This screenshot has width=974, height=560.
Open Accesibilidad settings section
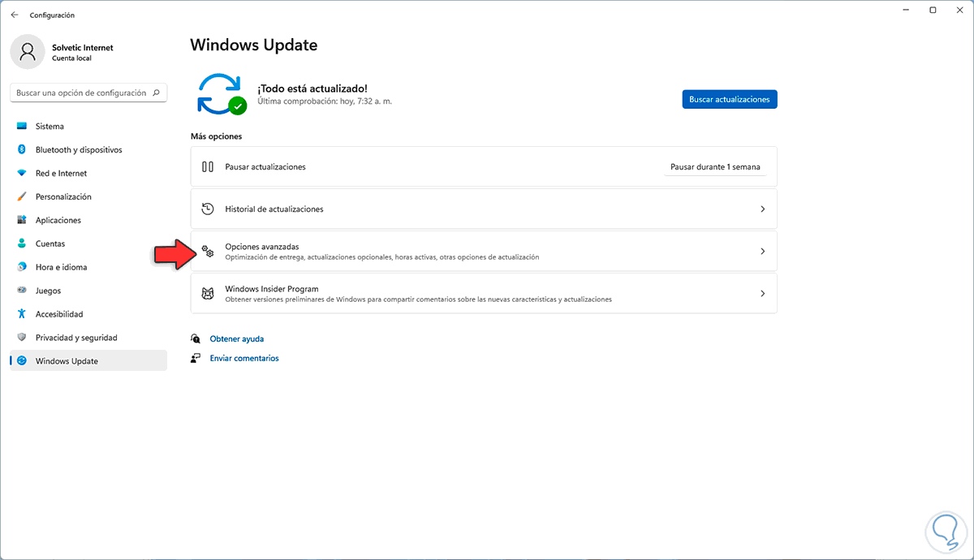pos(88,314)
